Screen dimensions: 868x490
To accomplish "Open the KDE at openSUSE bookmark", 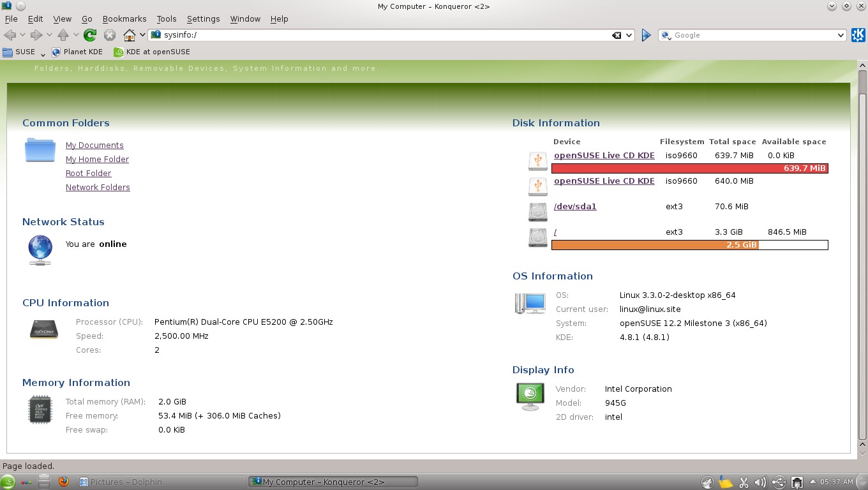I will (152, 52).
